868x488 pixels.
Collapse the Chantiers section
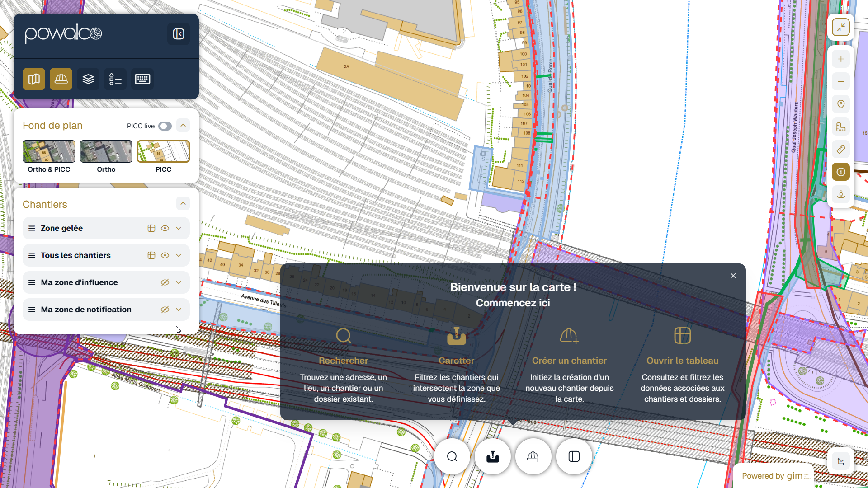pos(183,204)
